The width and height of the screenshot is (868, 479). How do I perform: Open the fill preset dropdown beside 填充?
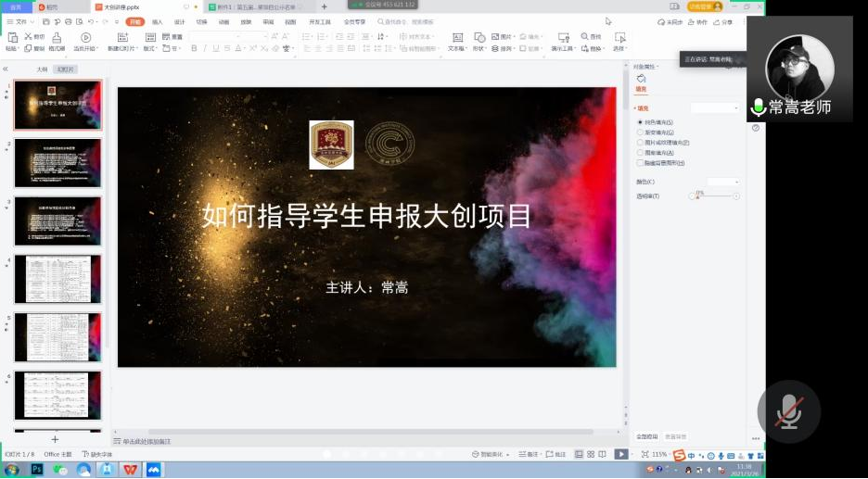tap(715, 108)
